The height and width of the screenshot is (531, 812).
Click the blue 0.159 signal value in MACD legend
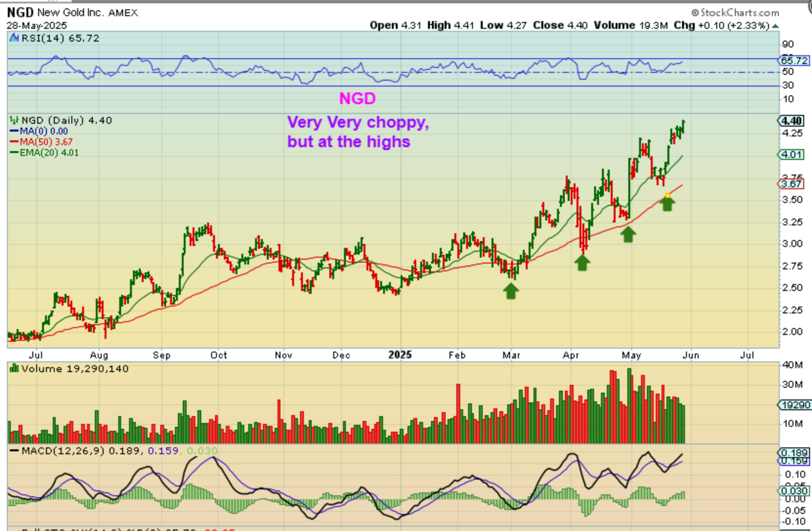163,451
